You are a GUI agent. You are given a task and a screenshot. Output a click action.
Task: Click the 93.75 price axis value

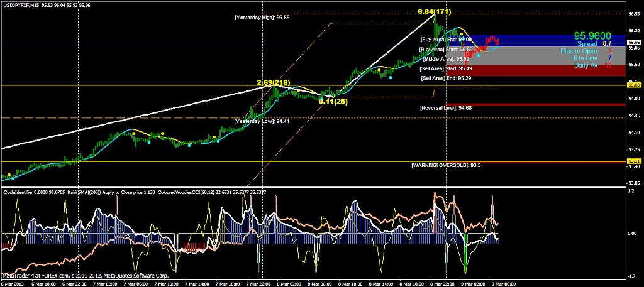634,149
